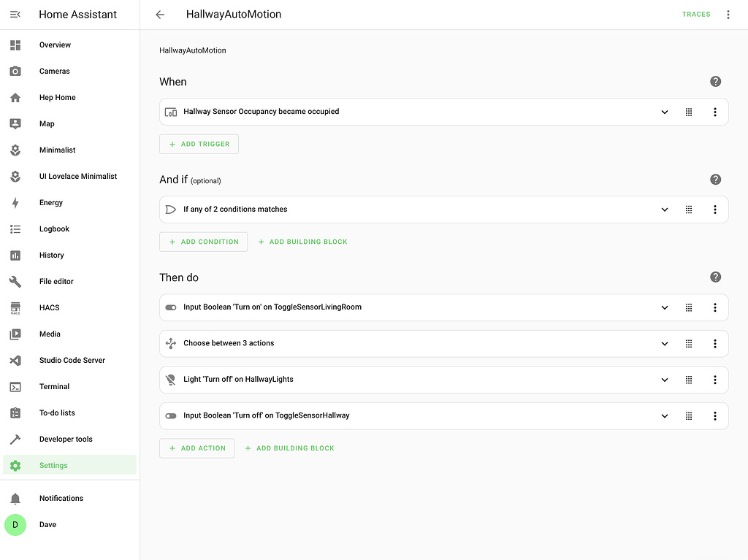Expand the ToggleSensorHallway turn off action
The height and width of the screenshot is (560, 748).
click(664, 416)
